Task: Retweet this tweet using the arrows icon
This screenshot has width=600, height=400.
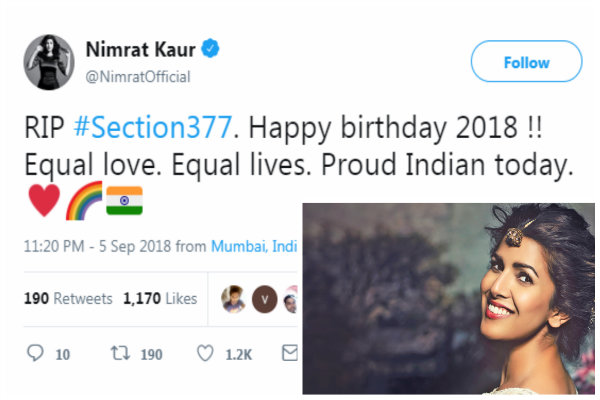Action: click(119, 353)
